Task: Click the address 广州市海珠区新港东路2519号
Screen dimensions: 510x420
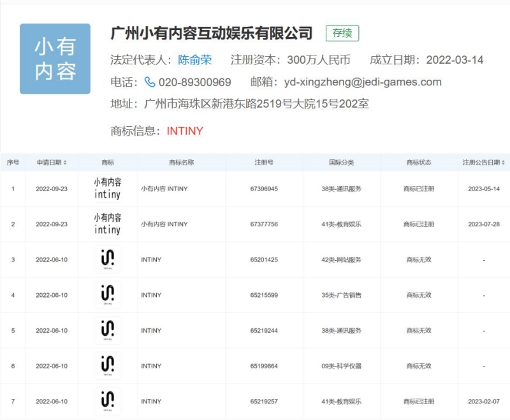Action: (218, 104)
